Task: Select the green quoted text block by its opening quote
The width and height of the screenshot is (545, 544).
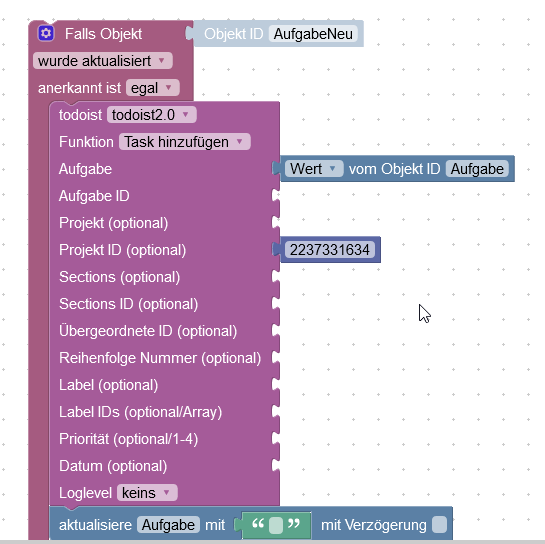Action: [258, 523]
